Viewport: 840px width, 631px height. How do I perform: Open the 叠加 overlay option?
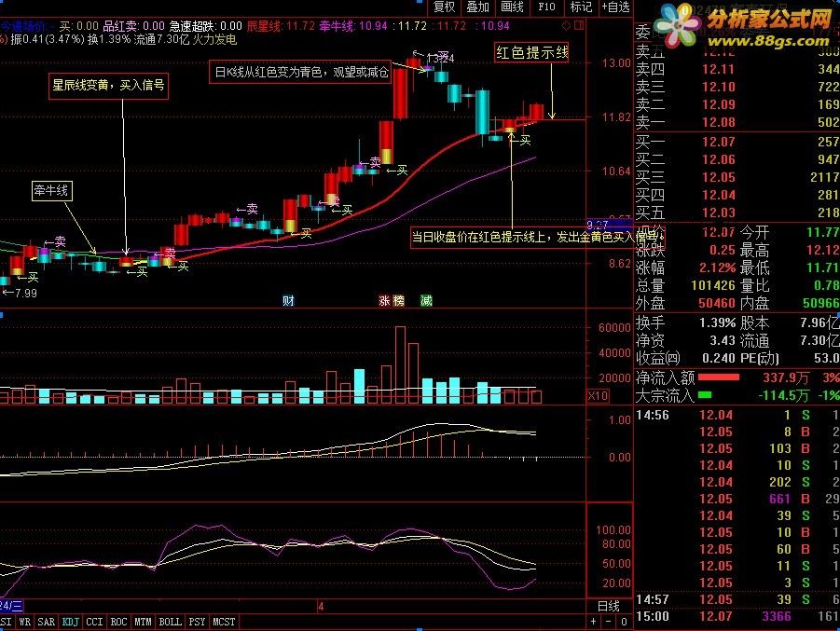tap(477, 7)
